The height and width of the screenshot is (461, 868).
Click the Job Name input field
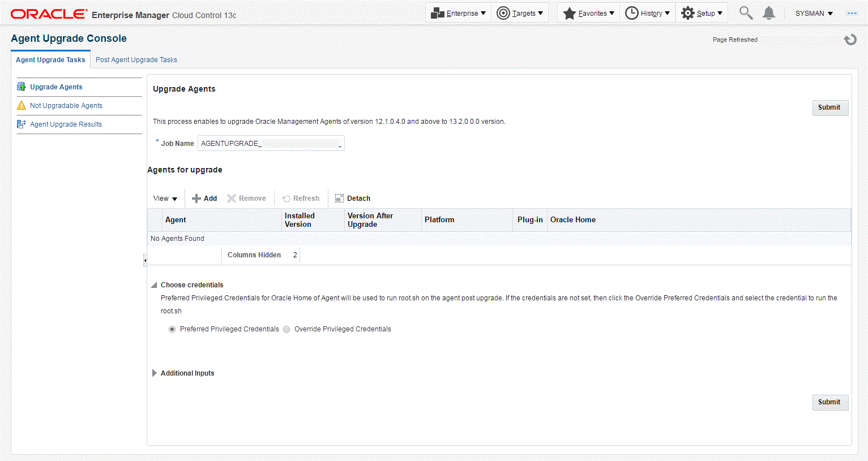click(x=271, y=143)
